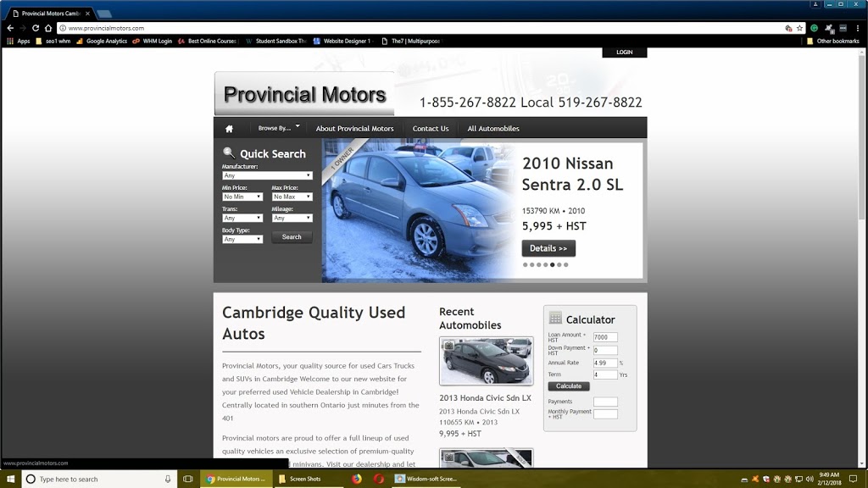
Task: Open the Other bookmarks folder
Action: coord(833,41)
